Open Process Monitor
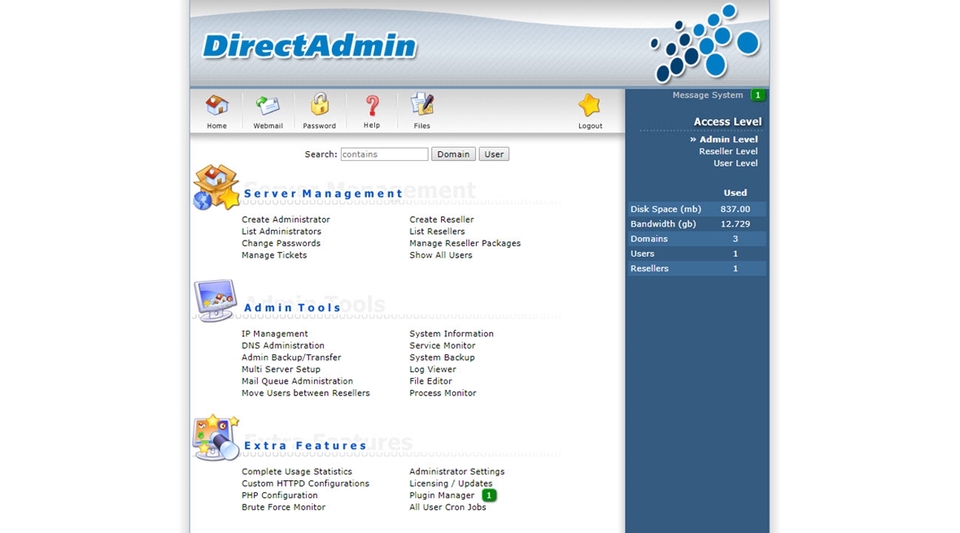 443,393
